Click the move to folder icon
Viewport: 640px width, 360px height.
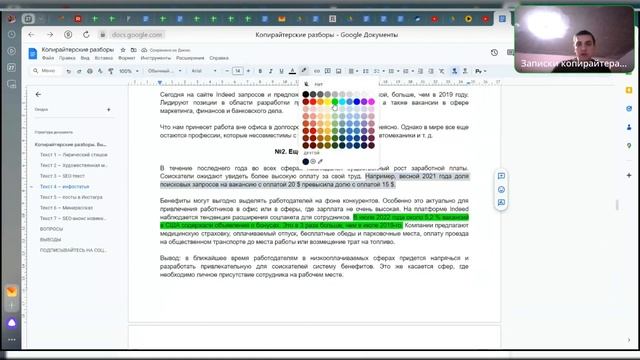pyautogui.click(x=133, y=50)
